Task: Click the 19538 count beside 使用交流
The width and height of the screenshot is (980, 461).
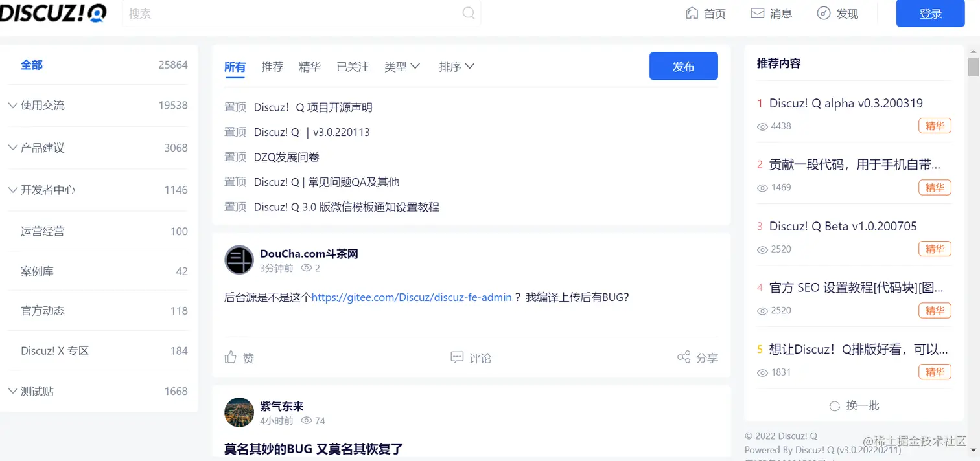Action: pyautogui.click(x=173, y=105)
